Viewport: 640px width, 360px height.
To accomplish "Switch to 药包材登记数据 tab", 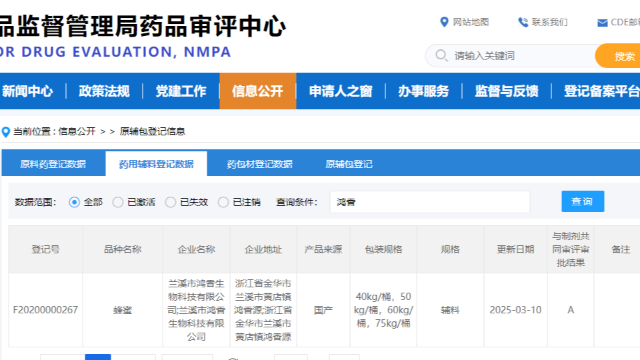I will 260,164.
